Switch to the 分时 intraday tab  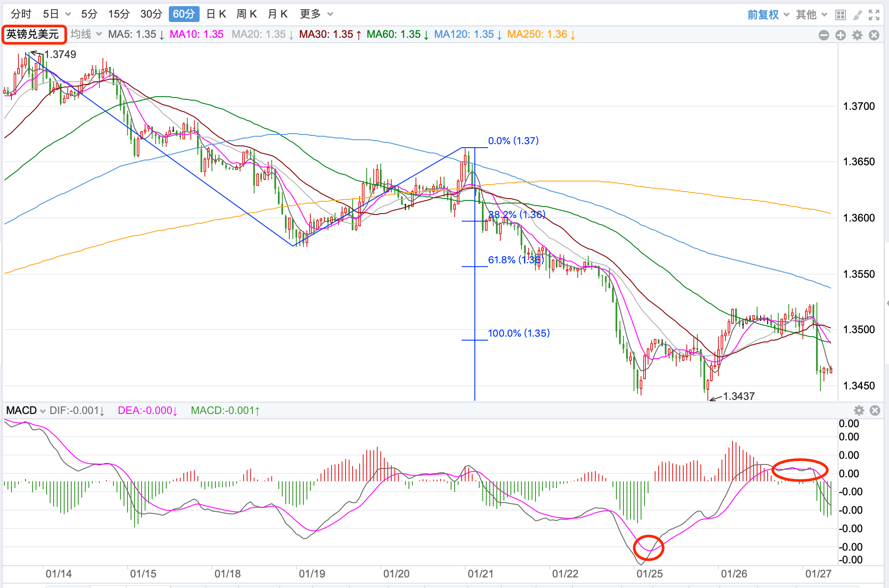coord(21,15)
